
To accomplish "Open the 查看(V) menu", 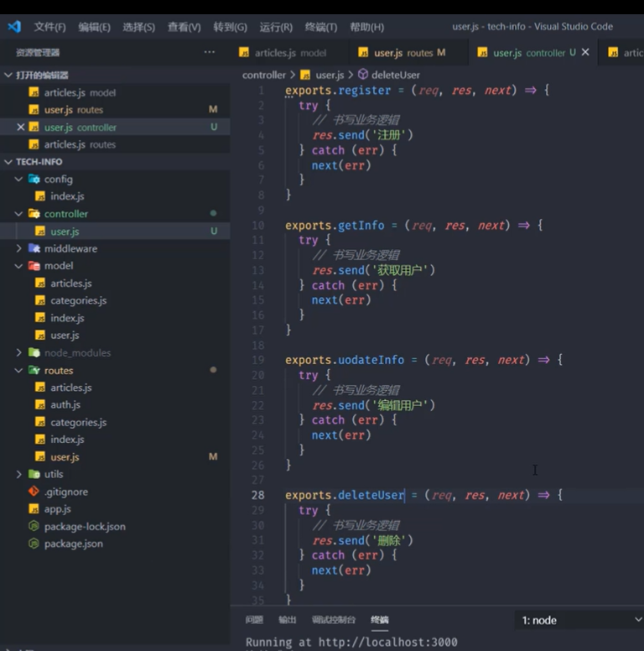I will coord(184,27).
